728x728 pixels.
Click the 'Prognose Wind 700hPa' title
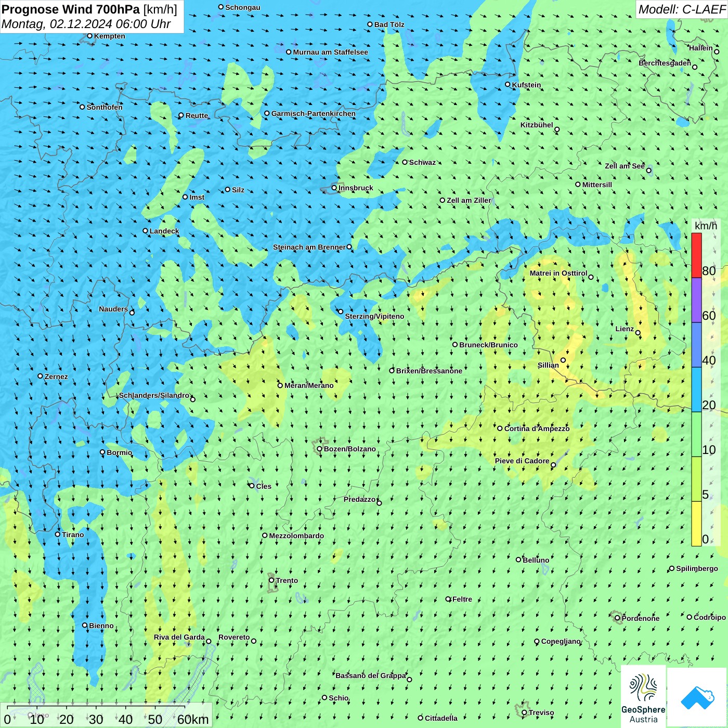pos(71,9)
